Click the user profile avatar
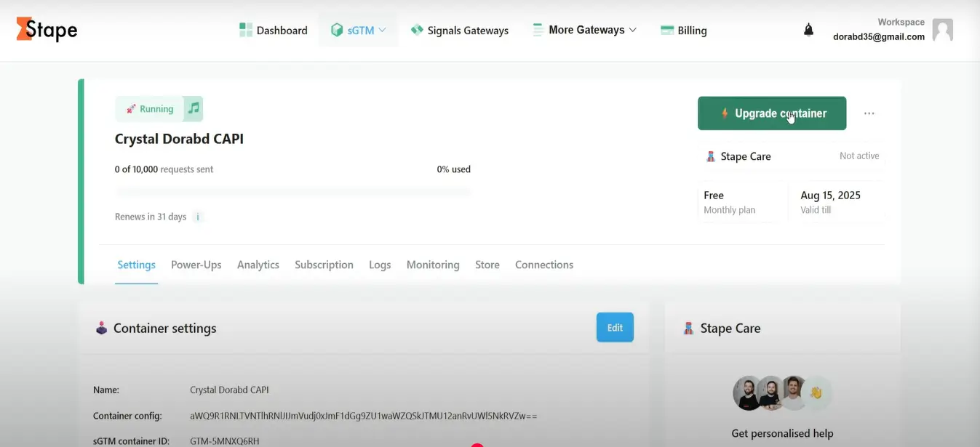This screenshot has height=447, width=980. point(942,30)
